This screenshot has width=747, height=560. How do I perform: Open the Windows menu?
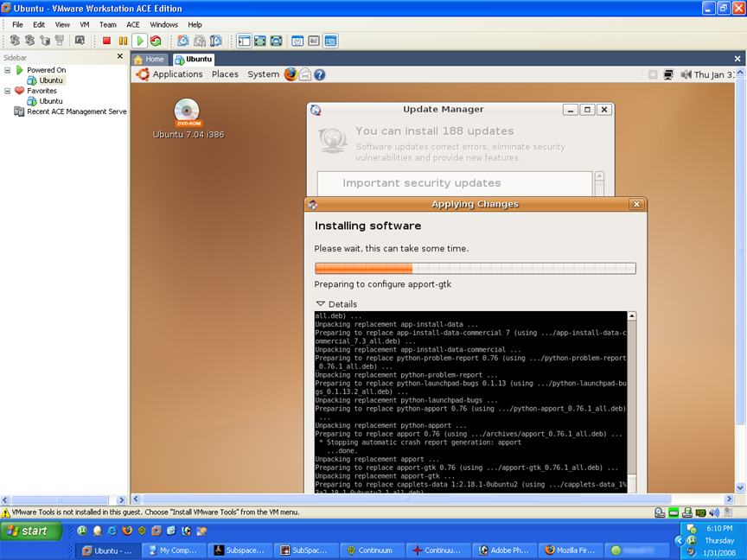pos(164,25)
